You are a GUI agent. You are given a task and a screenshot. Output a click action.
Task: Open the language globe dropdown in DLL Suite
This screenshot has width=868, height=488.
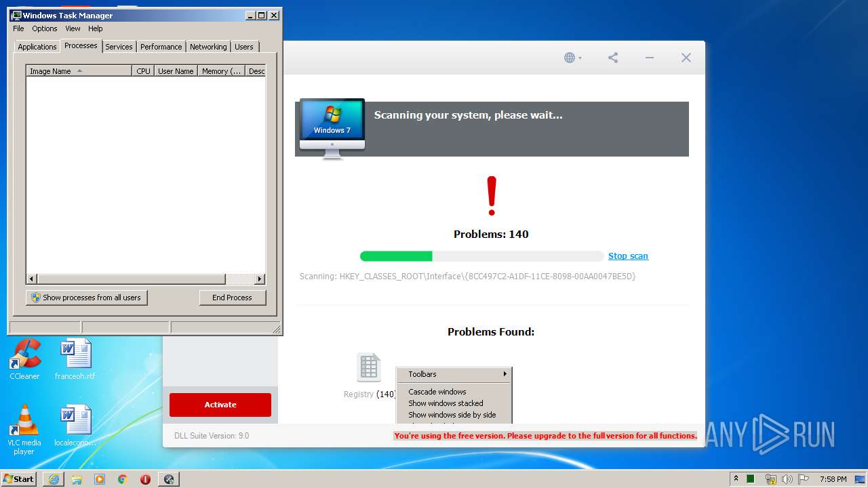572,58
